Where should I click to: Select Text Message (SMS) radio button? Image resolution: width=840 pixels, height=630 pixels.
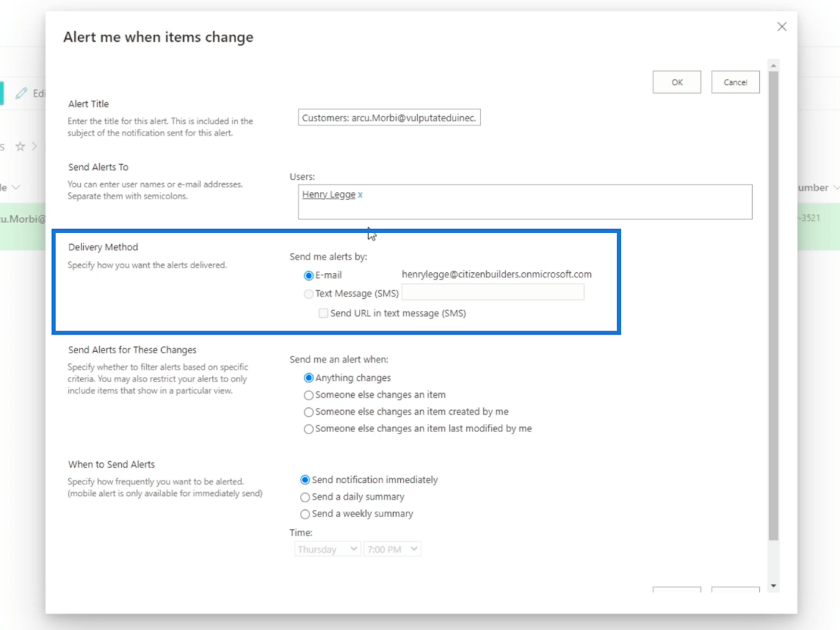(309, 294)
